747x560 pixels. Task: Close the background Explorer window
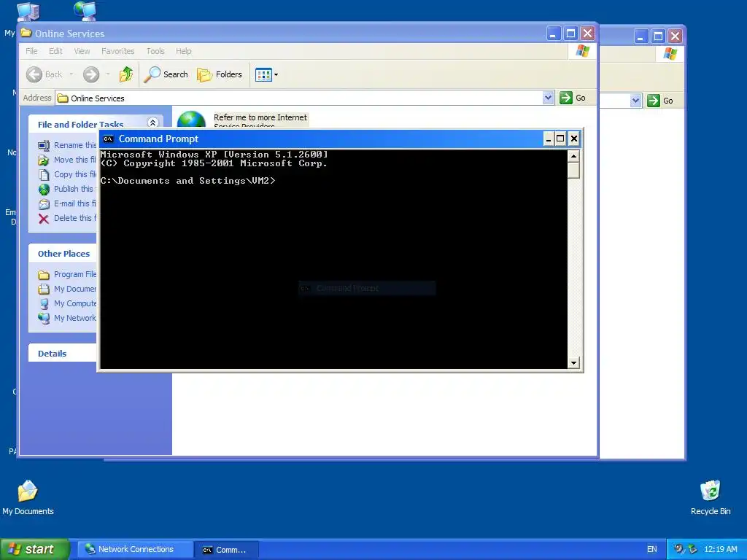point(675,36)
